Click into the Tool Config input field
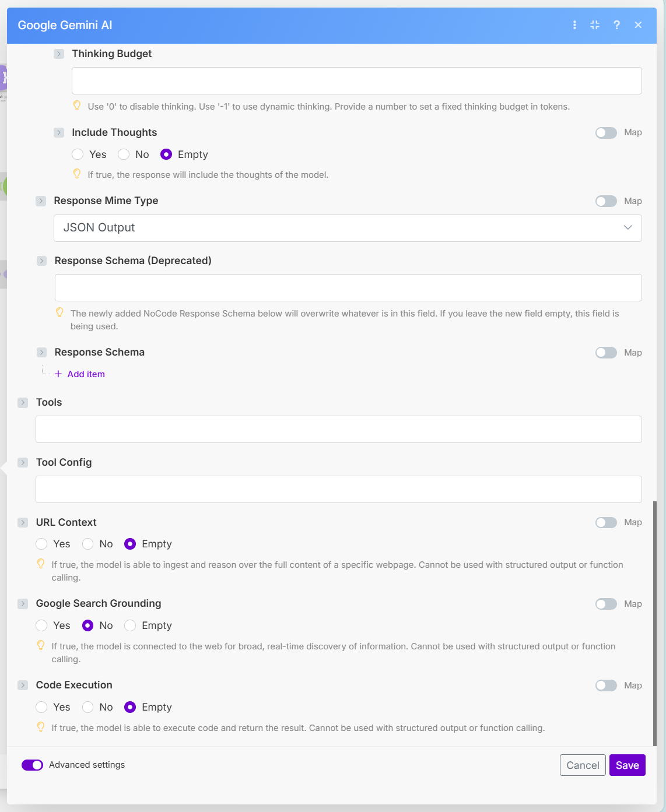 (338, 489)
